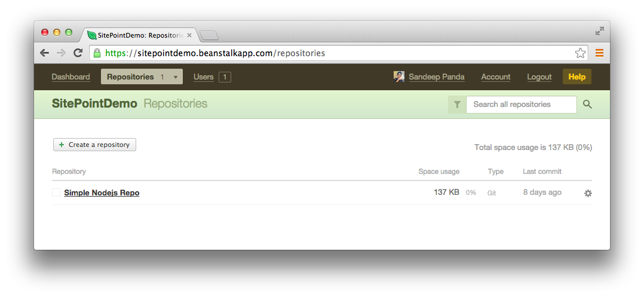
Task: Open the Simple Nodejs Repo link
Action: coord(102,193)
